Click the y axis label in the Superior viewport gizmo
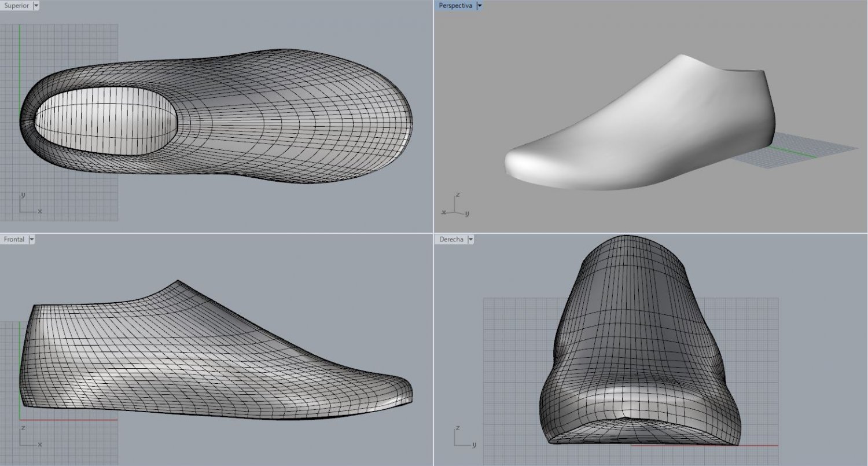This screenshot has height=466, width=868. click(x=23, y=195)
